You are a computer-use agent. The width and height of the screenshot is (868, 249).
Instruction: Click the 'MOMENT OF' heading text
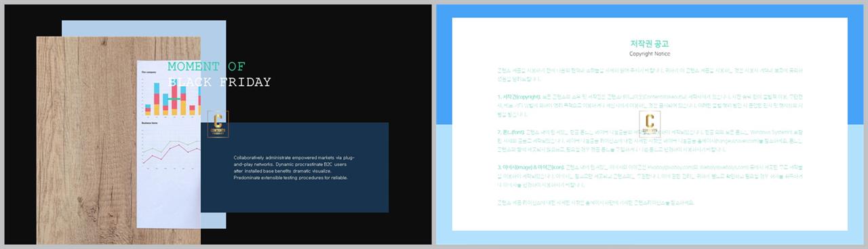206,66
